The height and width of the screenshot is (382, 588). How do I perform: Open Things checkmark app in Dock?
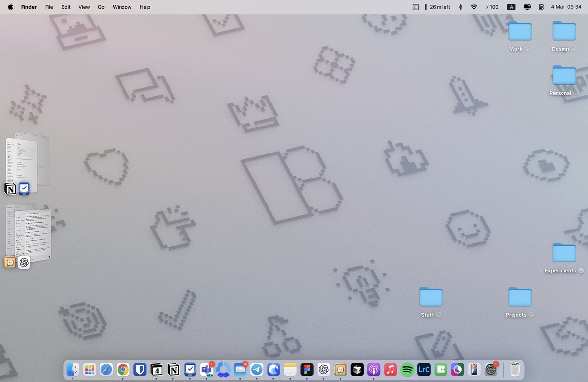pos(190,369)
